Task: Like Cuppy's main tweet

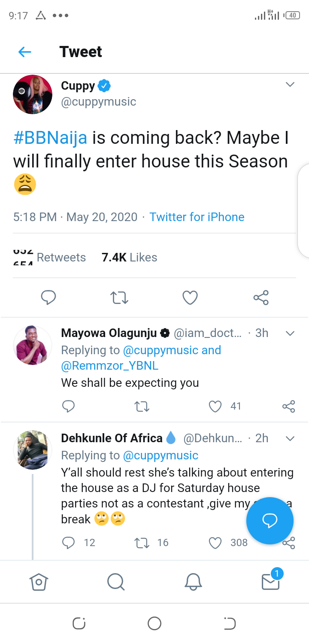Action: (190, 297)
